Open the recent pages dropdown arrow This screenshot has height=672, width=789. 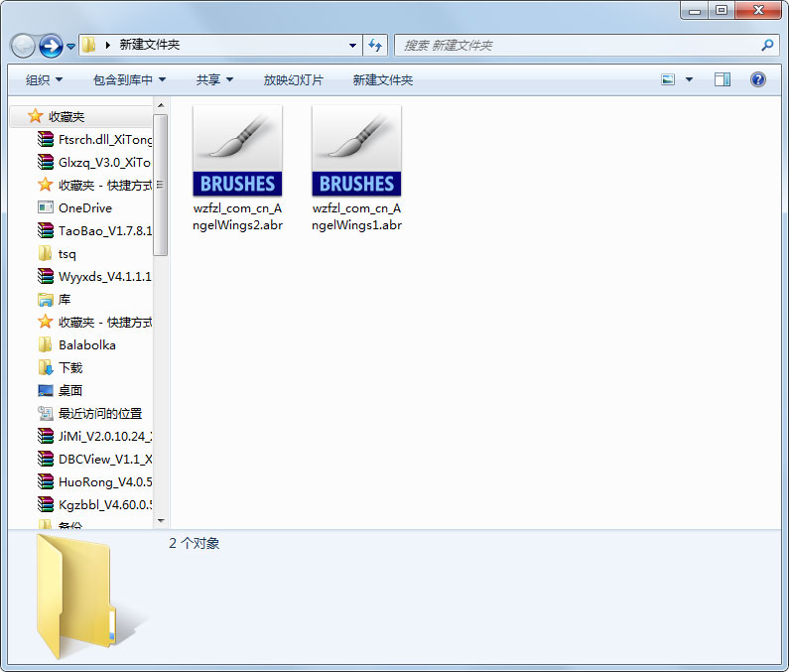70,47
